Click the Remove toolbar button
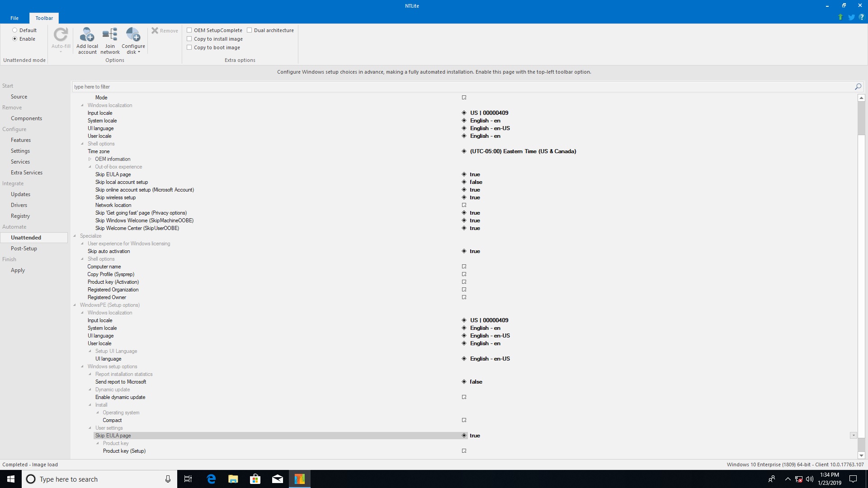Viewport: 868px width, 488px height. (x=165, y=31)
